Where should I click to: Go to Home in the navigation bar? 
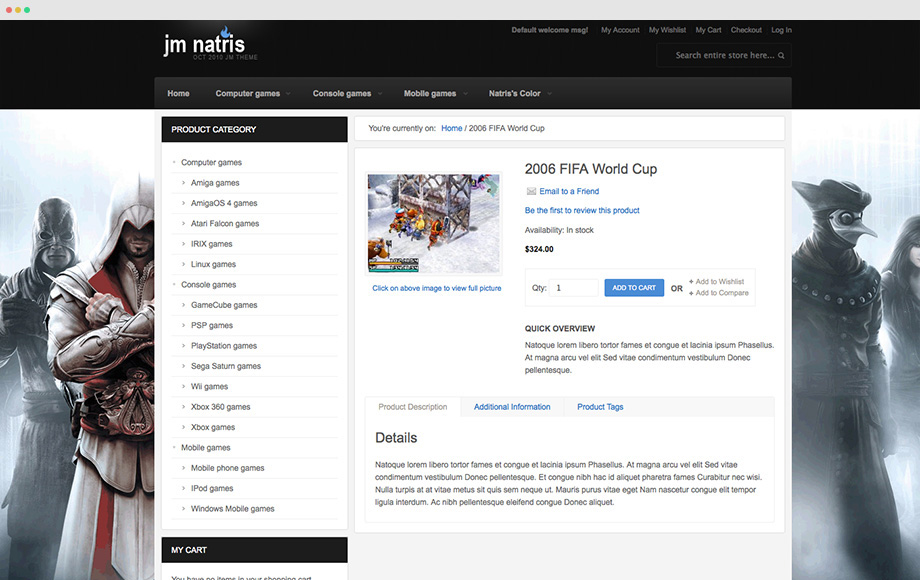[178, 93]
